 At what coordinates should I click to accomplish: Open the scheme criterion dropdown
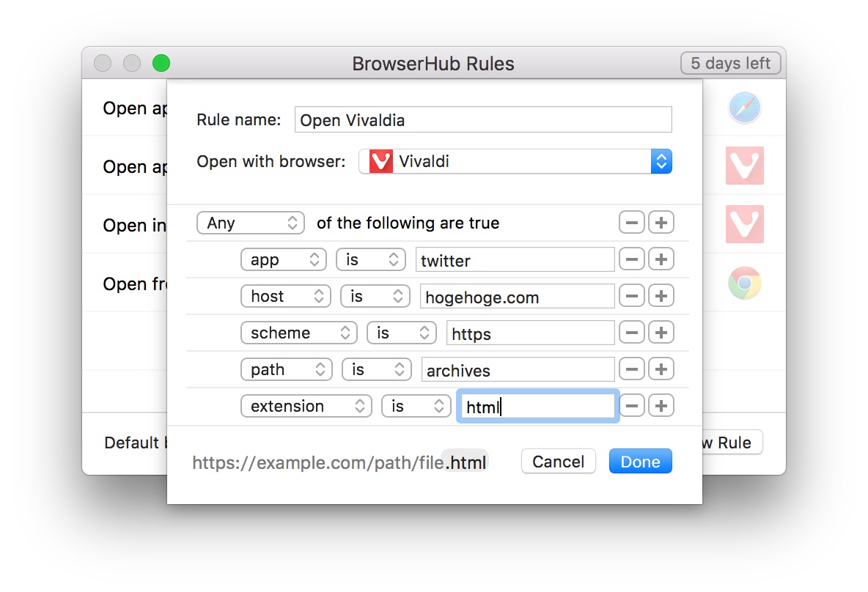[299, 333]
